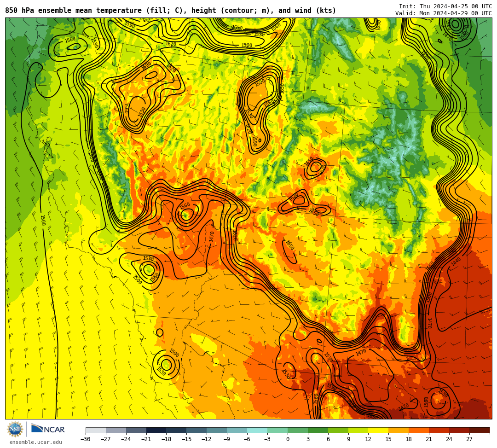This screenshot has height=448, width=497.
Task: Pick the red swatch between 21 and 24
Action: tap(439, 430)
